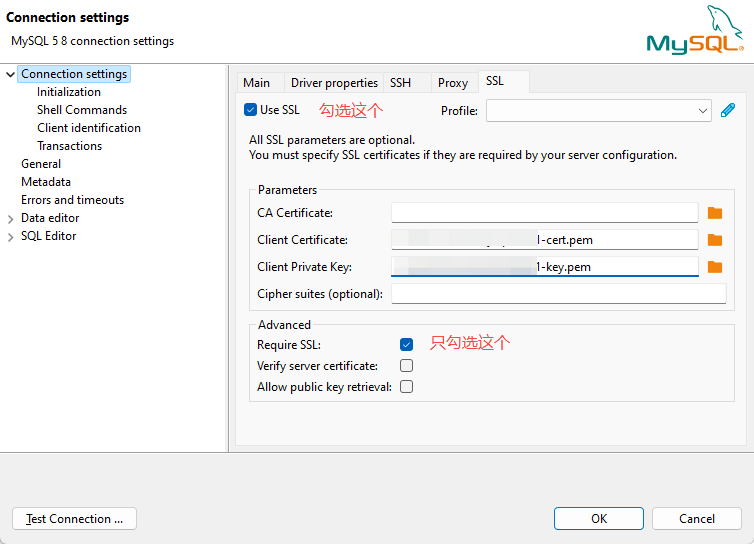Select Shell Commands in the settings tree
The width and height of the screenshot is (754, 544).
coord(82,110)
